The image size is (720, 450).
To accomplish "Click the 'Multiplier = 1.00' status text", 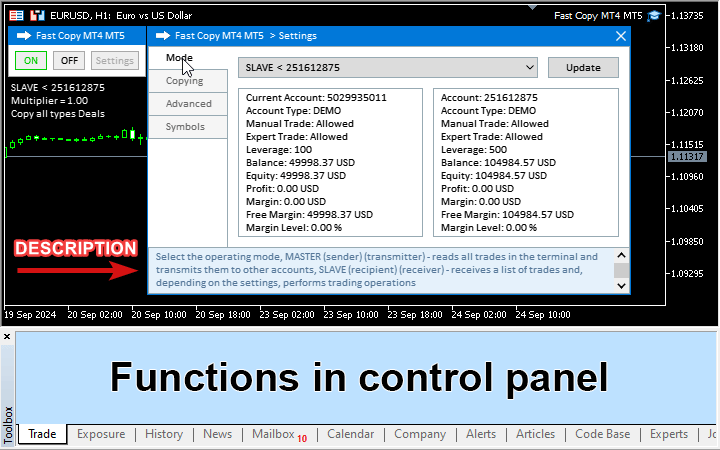I will 50,101.
